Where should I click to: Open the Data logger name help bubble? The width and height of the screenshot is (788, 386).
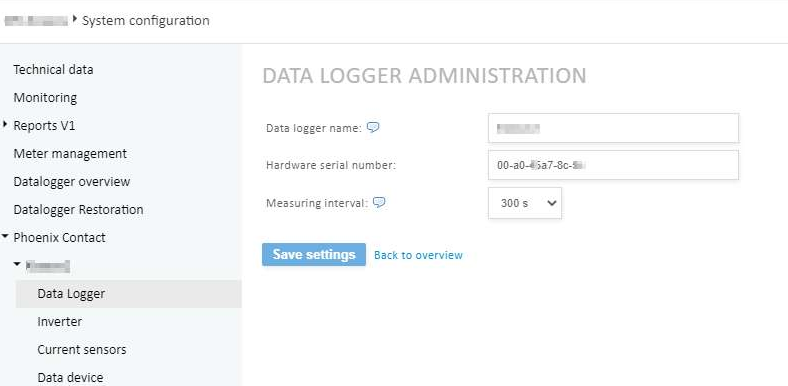[373, 128]
